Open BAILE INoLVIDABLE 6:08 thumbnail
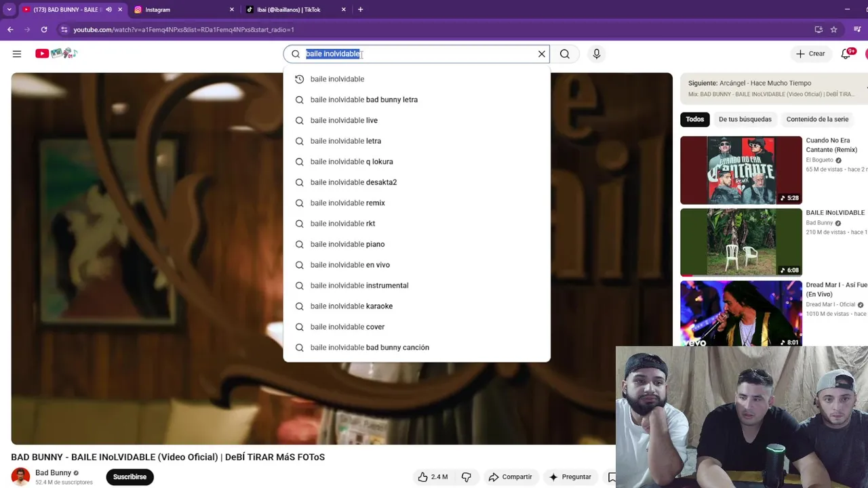Image resolution: width=868 pixels, height=488 pixels. pyautogui.click(x=741, y=242)
